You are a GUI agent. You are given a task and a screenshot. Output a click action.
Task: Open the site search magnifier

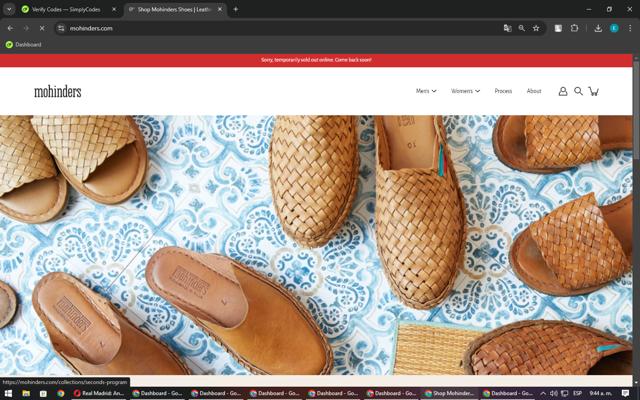(578, 91)
